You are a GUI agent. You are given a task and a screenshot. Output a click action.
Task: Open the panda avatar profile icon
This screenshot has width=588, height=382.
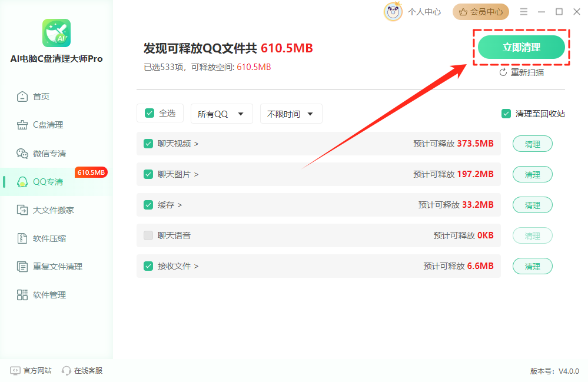[393, 12]
